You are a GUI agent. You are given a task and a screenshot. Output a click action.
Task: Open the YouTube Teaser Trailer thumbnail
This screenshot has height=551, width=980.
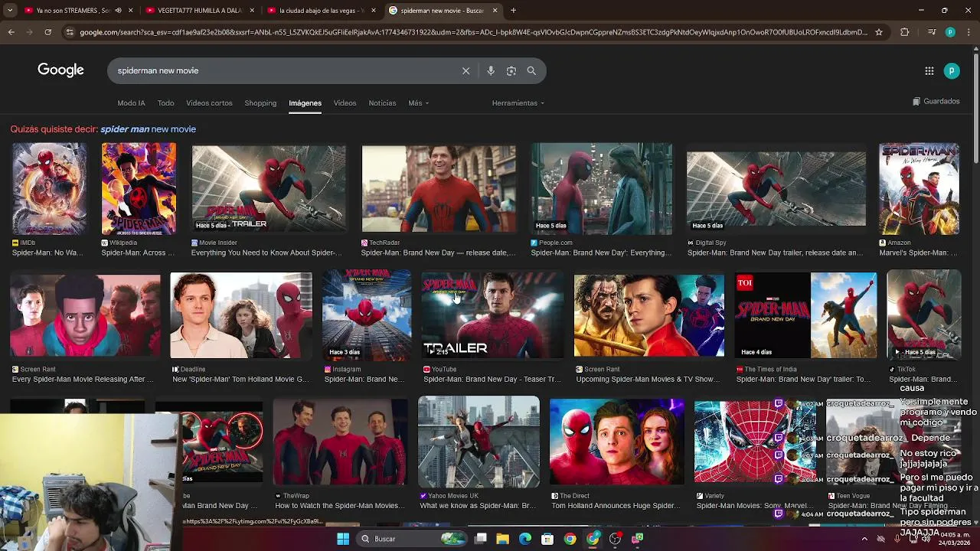493,315
